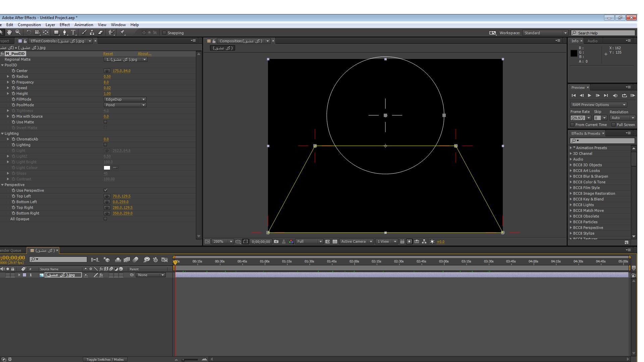Mute audio in Preview panel
Screen dimensions: 644x362
tap(615, 96)
